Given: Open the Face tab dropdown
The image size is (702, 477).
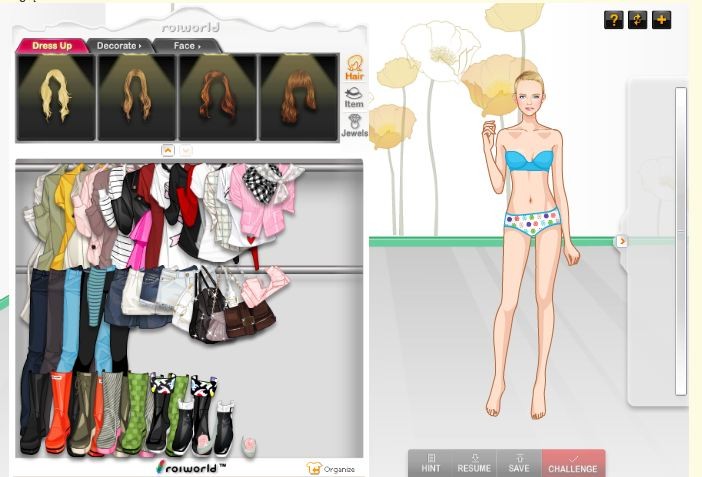Looking at the screenshot, I should pos(186,46).
